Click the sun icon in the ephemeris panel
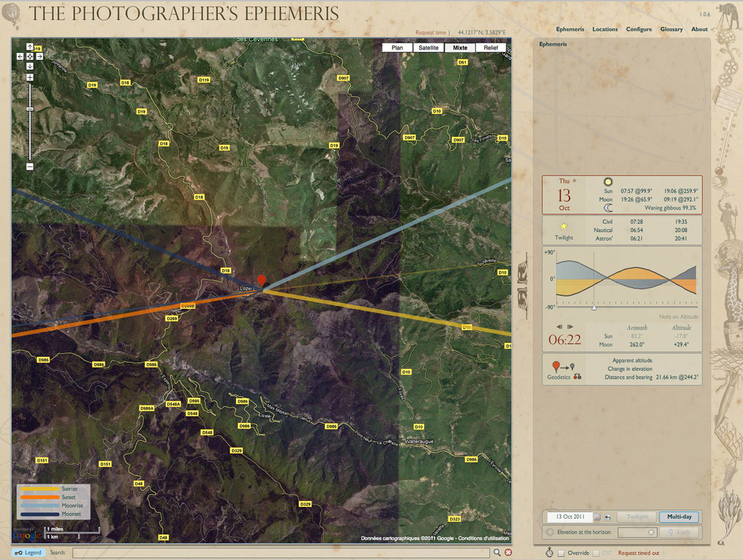The height and width of the screenshot is (560, 743). (x=608, y=183)
